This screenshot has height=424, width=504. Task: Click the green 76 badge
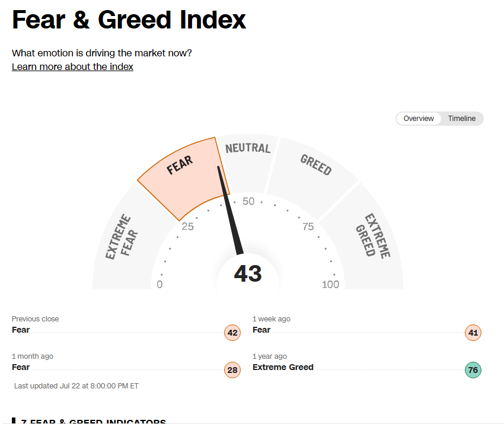(473, 370)
